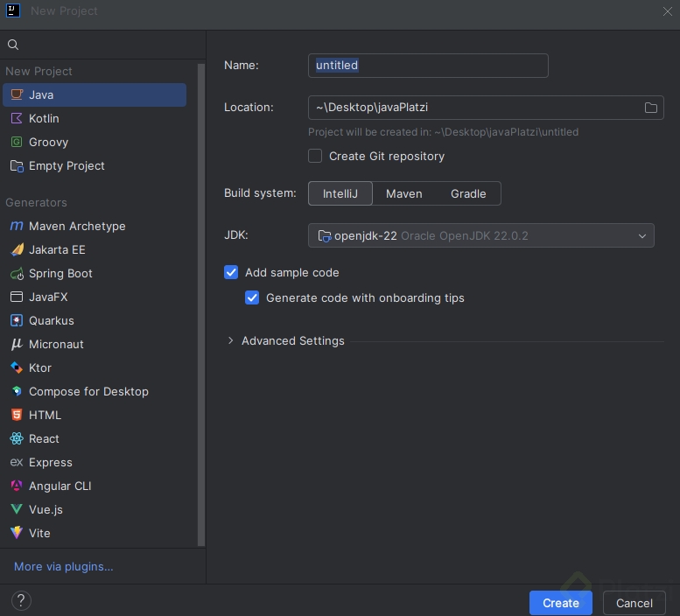The height and width of the screenshot is (616, 680).
Task: Click the Create button
Action: (560, 603)
